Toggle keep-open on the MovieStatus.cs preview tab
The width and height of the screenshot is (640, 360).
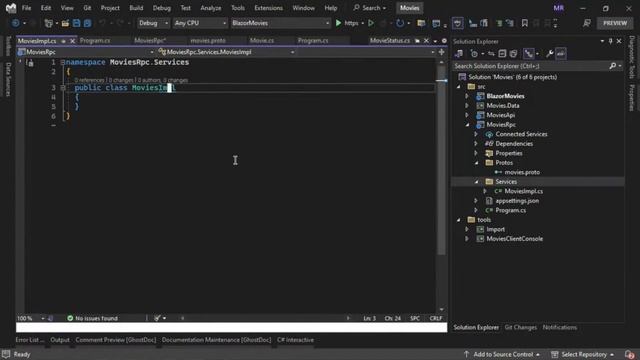pyautogui.click(x=417, y=41)
